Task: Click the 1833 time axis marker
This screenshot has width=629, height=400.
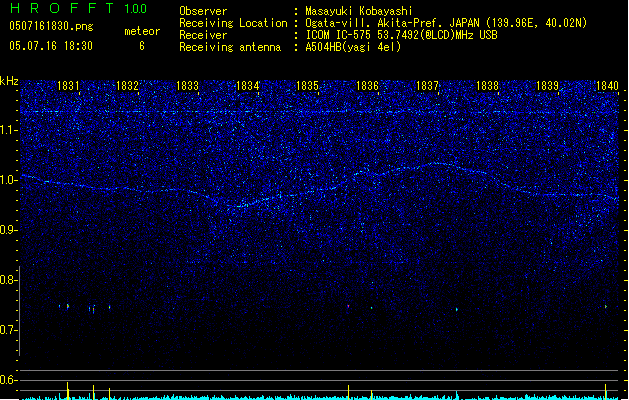Action: tap(187, 86)
